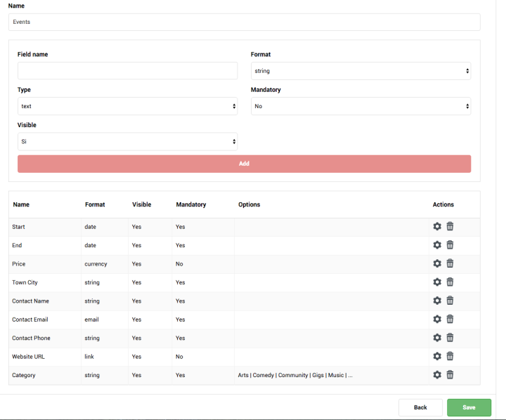Click the Name field containing Events
Viewport: 506px width, 420px height.
point(244,22)
